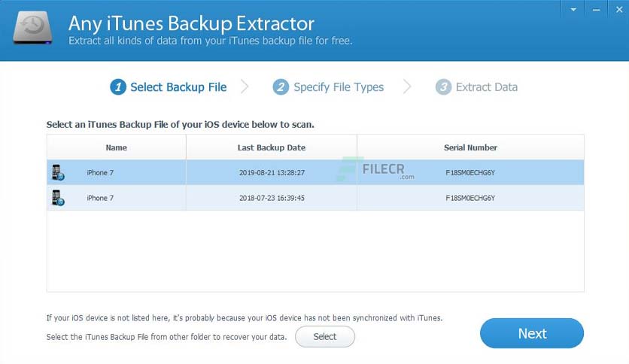Sort by Last Backup Date column header

(x=272, y=147)
